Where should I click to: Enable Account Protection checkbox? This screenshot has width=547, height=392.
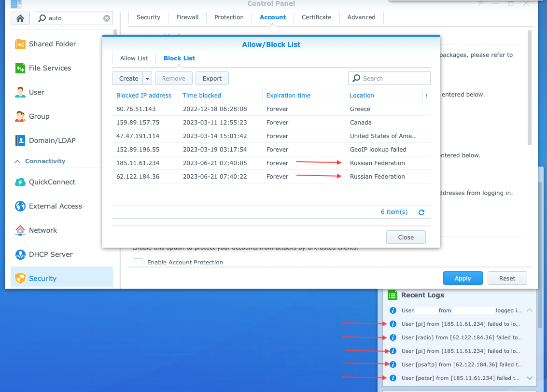[138, 262]
